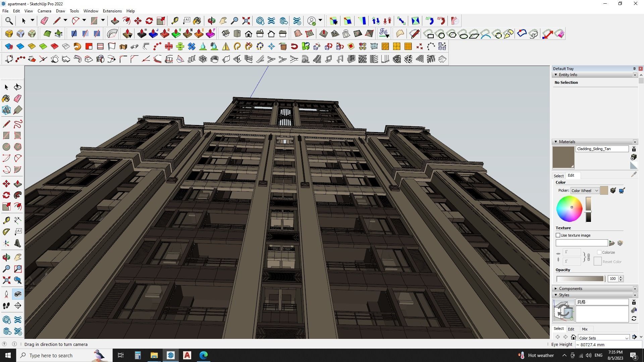644x362 pixels.
Task: Select the 3D Text tool in left toolbar
Action: (18, 243)
